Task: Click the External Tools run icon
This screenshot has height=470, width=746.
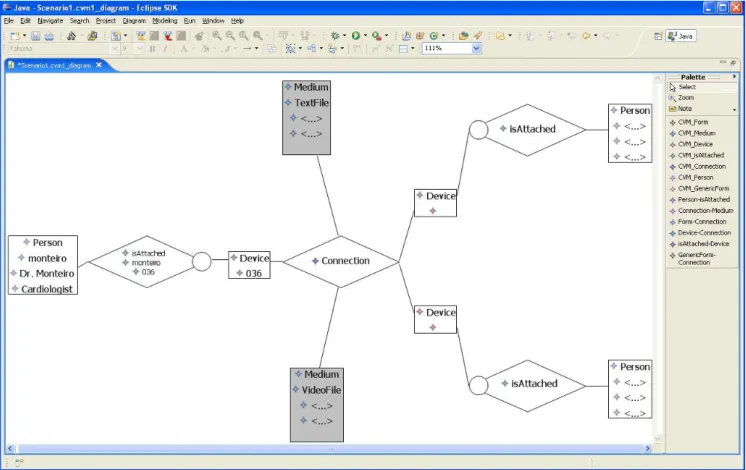Action: [x=376, y=36]
